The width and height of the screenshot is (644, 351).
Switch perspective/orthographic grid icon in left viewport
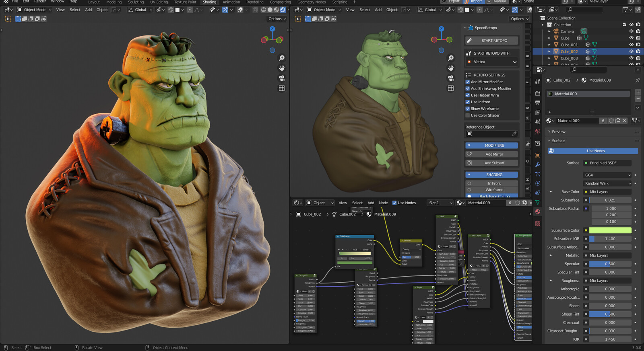click(282, 88)
